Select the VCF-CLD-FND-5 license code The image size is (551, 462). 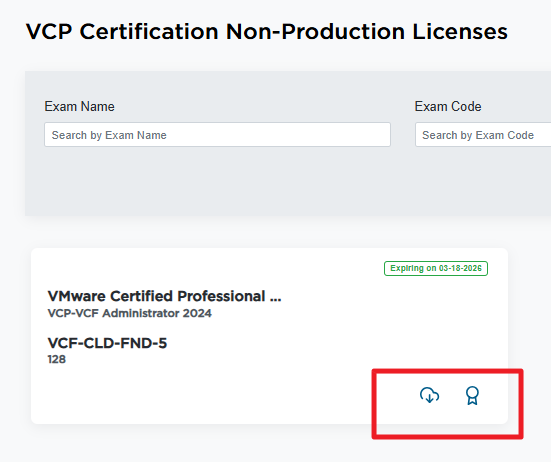[x=107, y=343]
